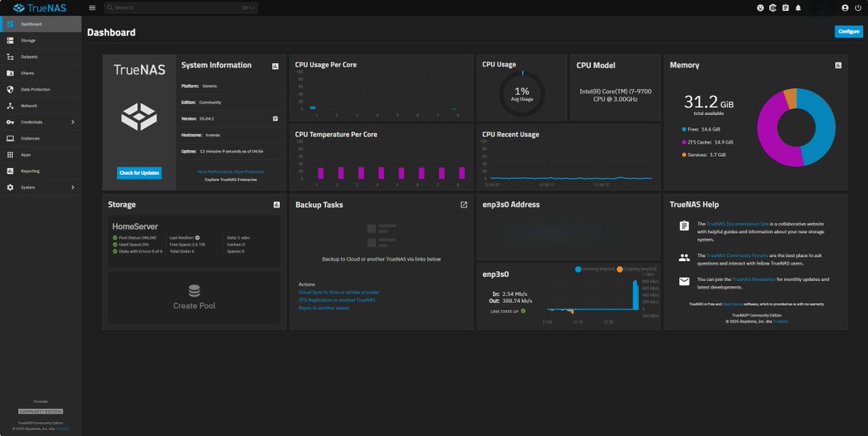Open the TrueNAS Newsletter link
This screenshot has width=868, height=436.
click(x=754, y=279)
